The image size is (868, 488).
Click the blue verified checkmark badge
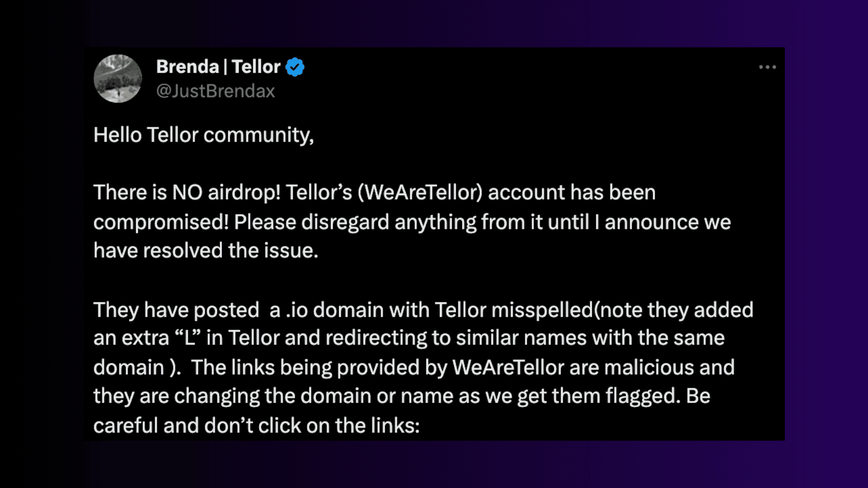[x=295, y=67]
